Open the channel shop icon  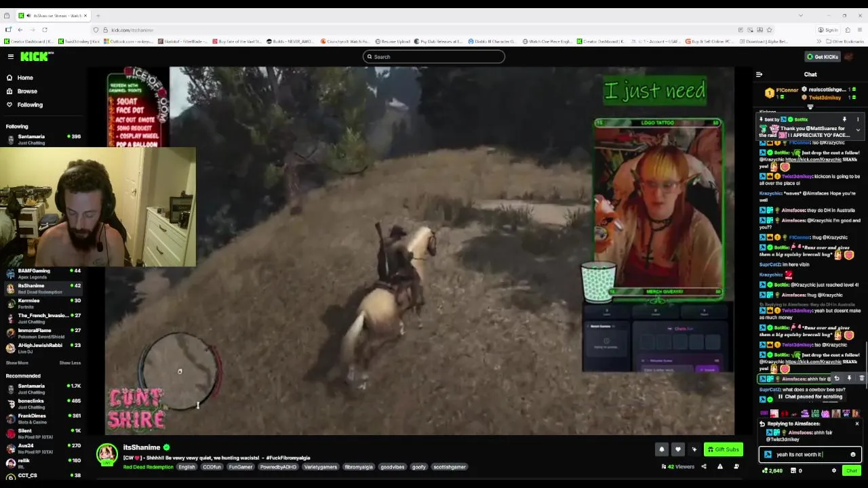793,470
